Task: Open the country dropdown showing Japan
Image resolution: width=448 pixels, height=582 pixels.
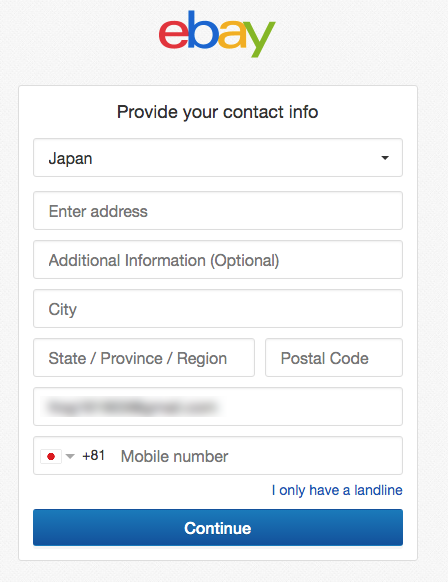Action: point(218,158)
